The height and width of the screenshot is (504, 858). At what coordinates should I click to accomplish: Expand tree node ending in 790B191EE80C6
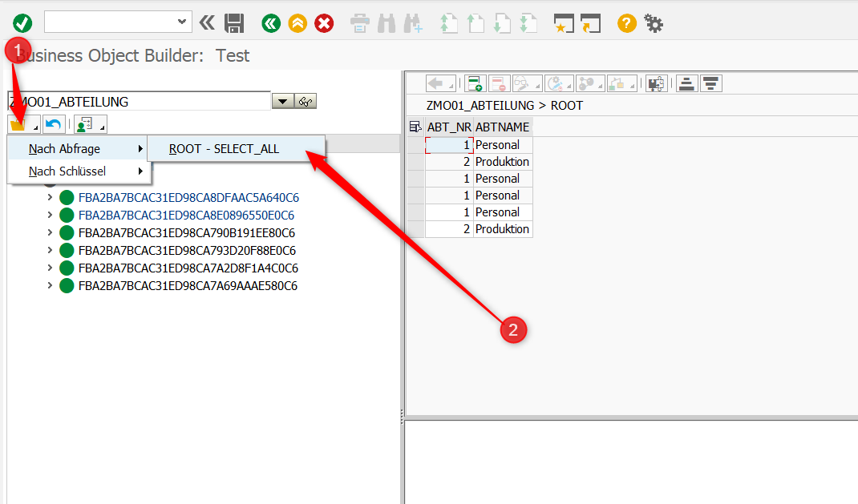click(50, 233)
